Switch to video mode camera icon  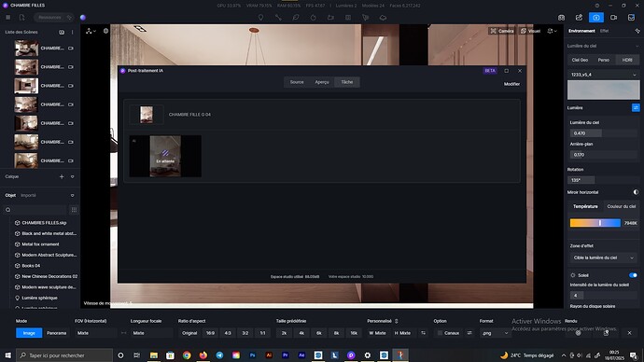click(613, 18)
